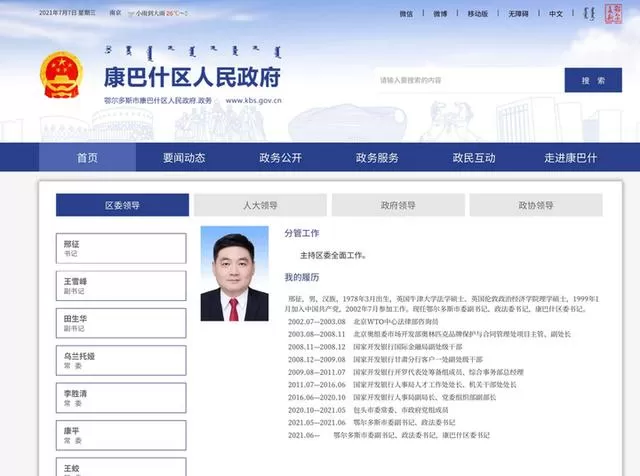Screen dimensions: 640x476
Task: Open 要闻动态 navigation menu
Action: (184, 158)
